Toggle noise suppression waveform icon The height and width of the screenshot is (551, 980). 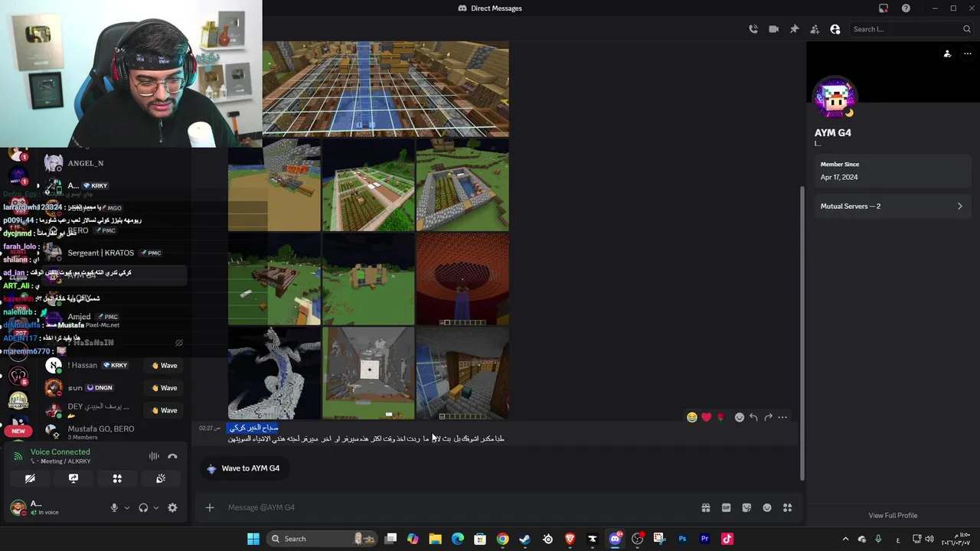tap(154, 456)
